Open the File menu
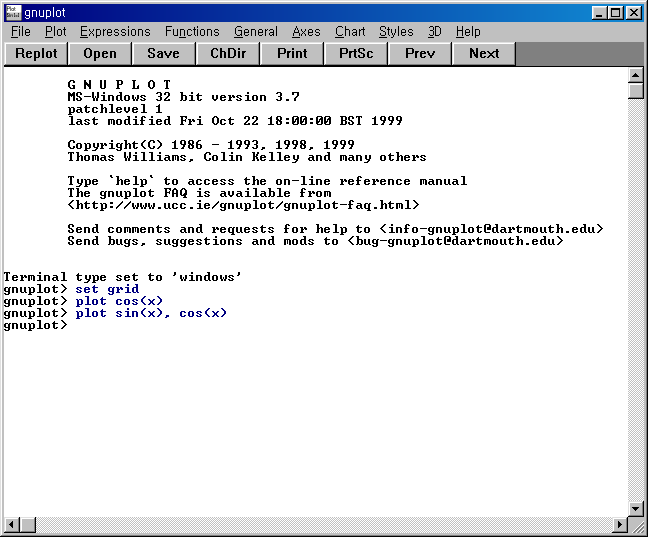The image size is (648, 537). [x=21, y=32]
